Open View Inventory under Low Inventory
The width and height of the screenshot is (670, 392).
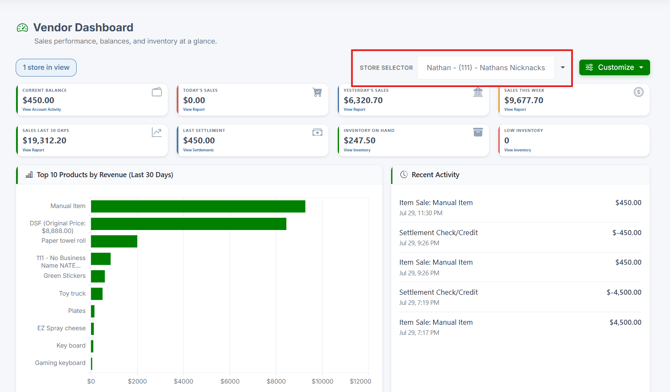click(517, 150)
